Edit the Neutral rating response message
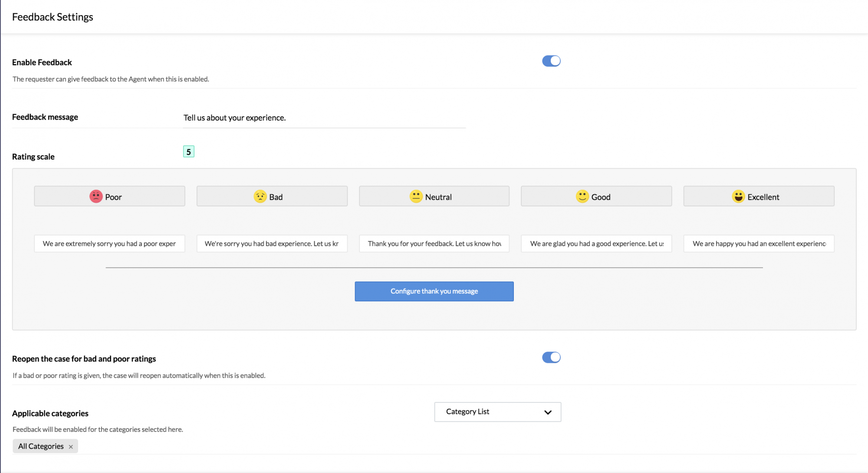Image resolution: width=868 pixels, height=473 pixels. (x=434, y=244)
